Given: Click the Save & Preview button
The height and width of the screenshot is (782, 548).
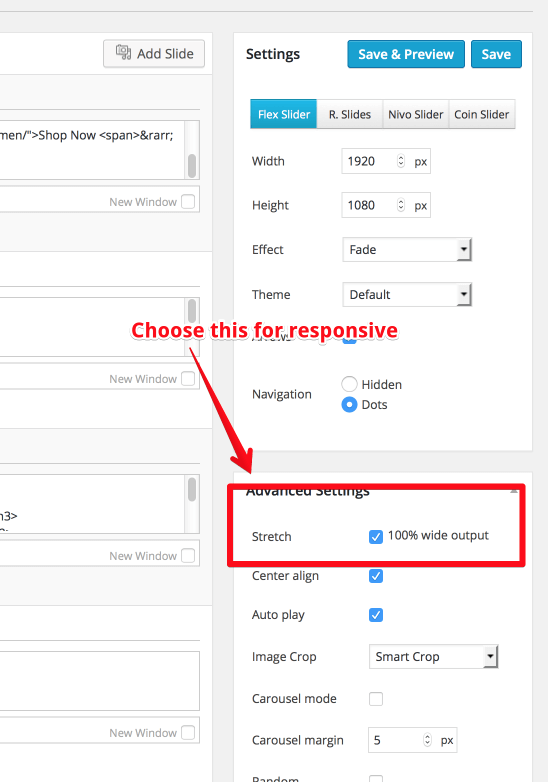Looking at the screenshot, I should tap(406, 54).
